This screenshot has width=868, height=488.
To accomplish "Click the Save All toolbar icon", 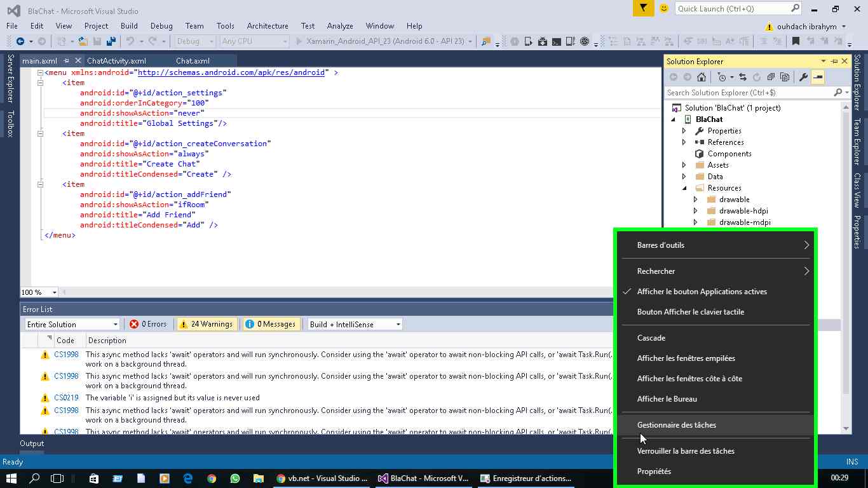I will (x=111, y=41).
